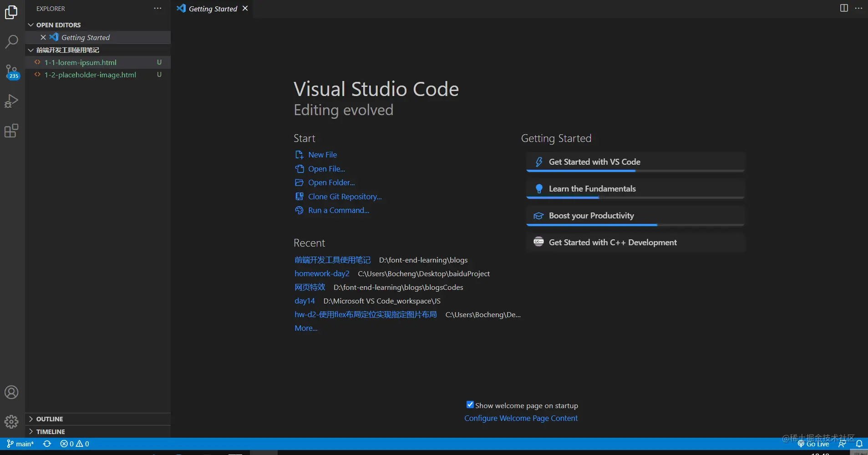Screen dimensions: 868x455
Task: Select the Getting Started editor tab
Action: (213, 9)
